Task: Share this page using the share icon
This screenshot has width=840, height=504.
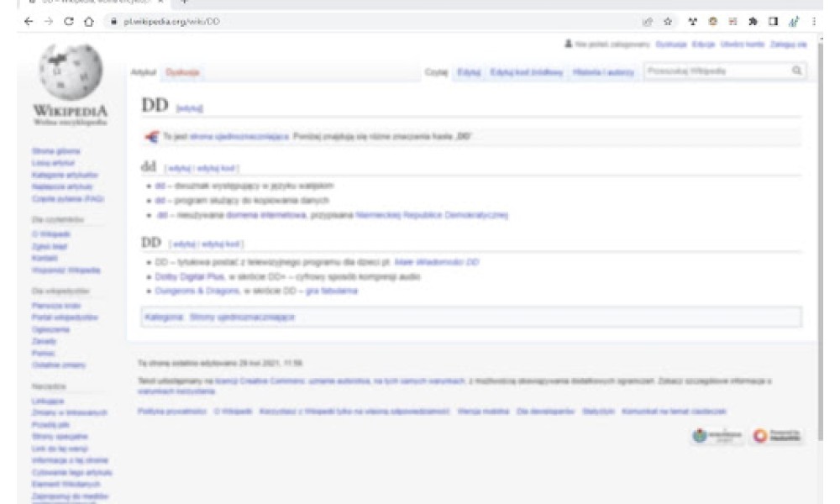Action: click(648, 22)
